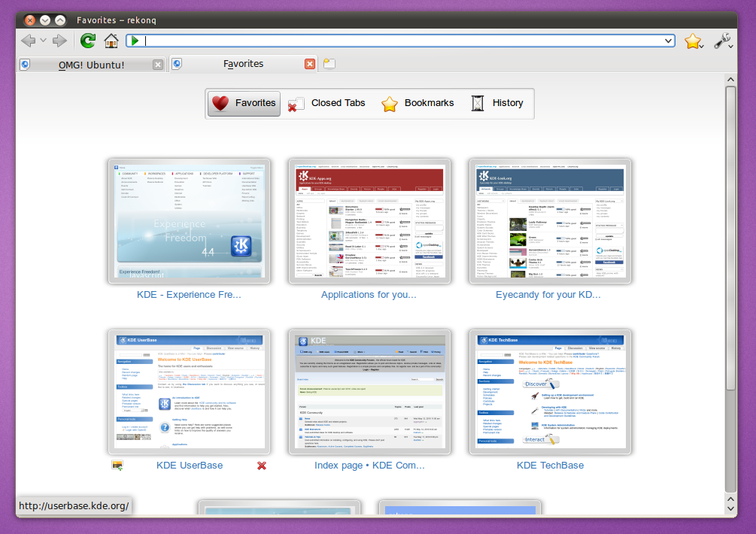Expand the address bar suggestions dropdown
The image size is (756, 534).
pyautogui.click(x=668, y=41)
